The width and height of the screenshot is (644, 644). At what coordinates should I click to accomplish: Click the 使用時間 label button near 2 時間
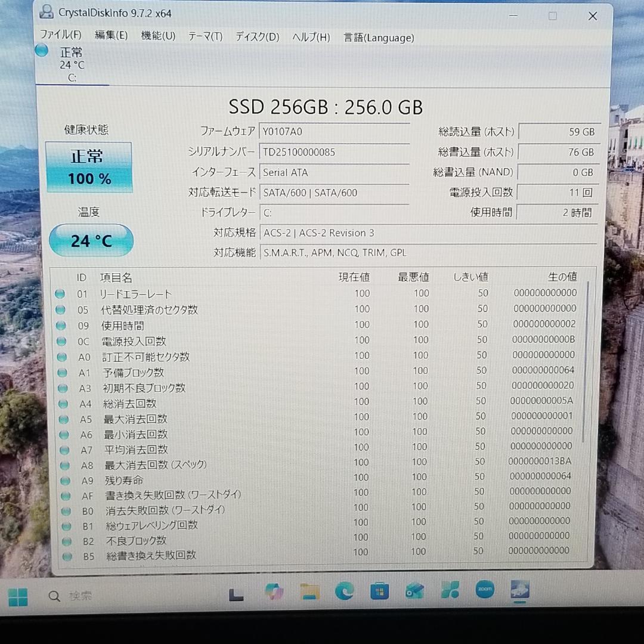(x=491, y=212)
